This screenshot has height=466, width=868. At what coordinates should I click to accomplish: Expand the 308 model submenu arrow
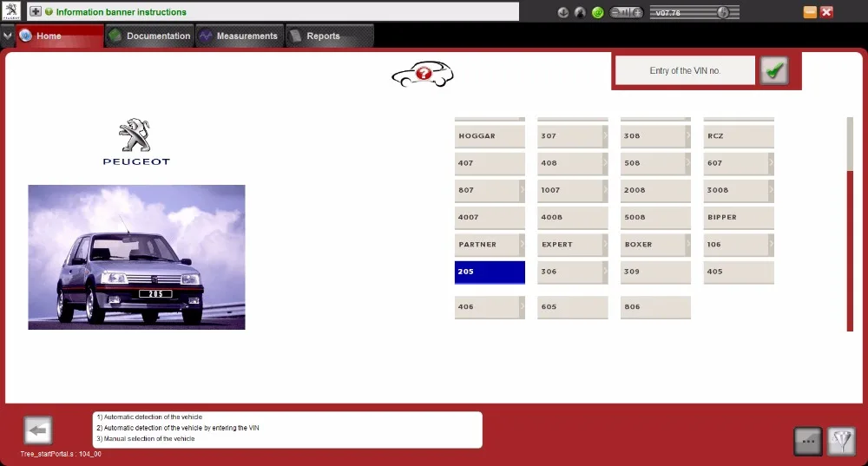coord(688,136)
